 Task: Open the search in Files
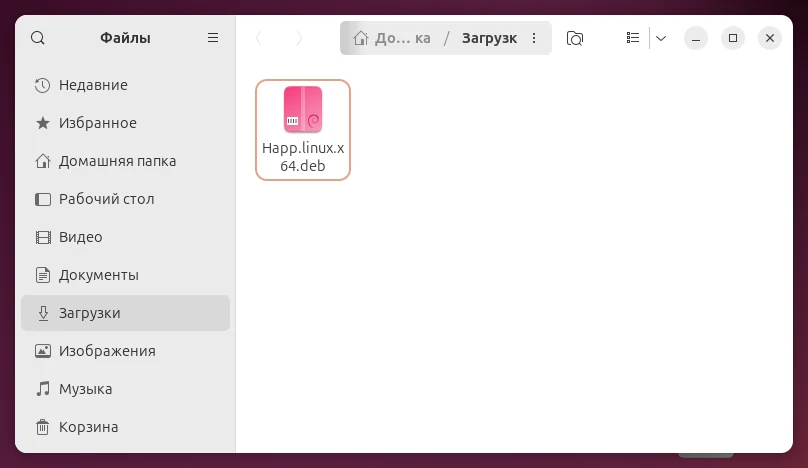[x=38, y=38]
